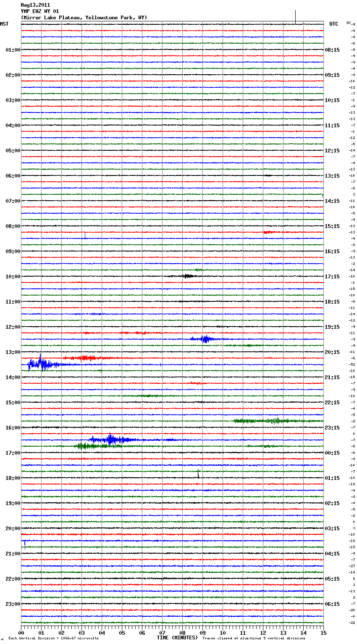Click the 14:15 UTC time label
The image size is (357, 644).
tap(332, 201)
